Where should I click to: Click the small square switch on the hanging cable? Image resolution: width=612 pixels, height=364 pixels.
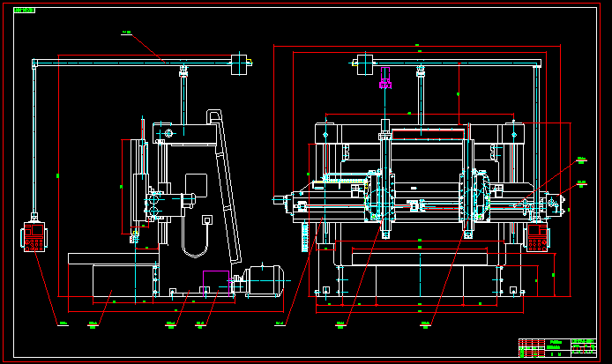click(x=207, y=219)
